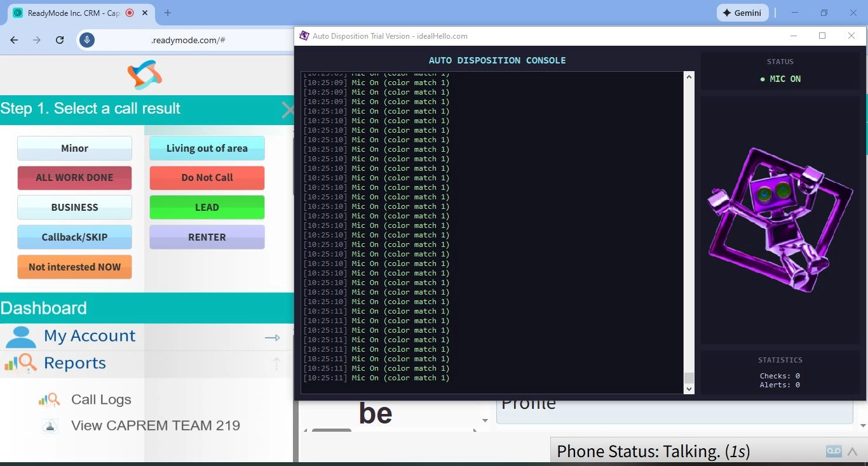Open the Gemini assistant button
868x466 pixels.
point(742,13)
